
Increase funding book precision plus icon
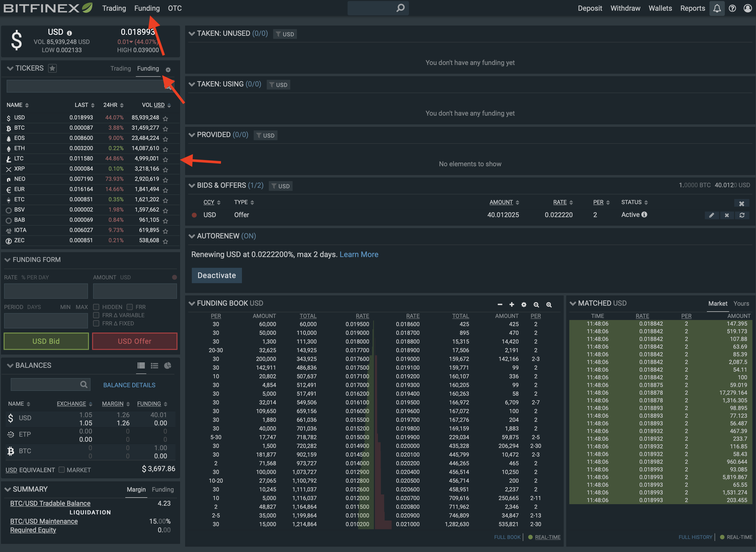pos(512,304)
